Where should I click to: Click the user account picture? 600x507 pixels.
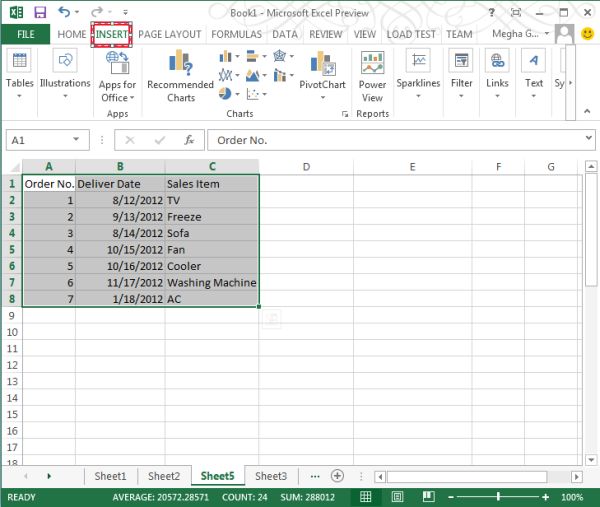[x=564, y=34]
